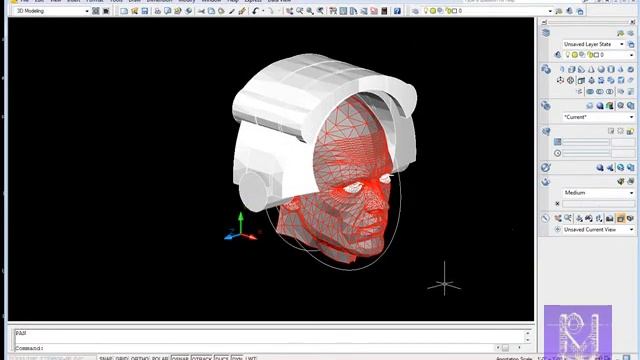This screenshot has height=360, width=640.
Task: Open the Undo history dropdown arrow
Action: [263, 11]
